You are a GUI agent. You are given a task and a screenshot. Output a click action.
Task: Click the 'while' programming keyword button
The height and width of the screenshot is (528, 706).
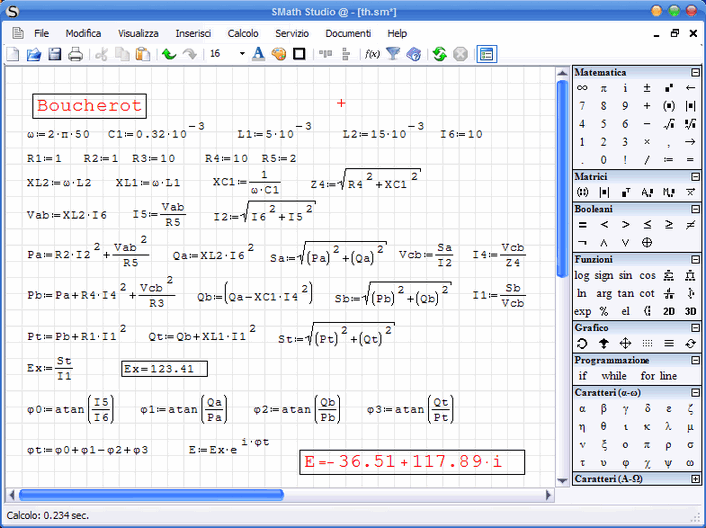coord(614,376)
